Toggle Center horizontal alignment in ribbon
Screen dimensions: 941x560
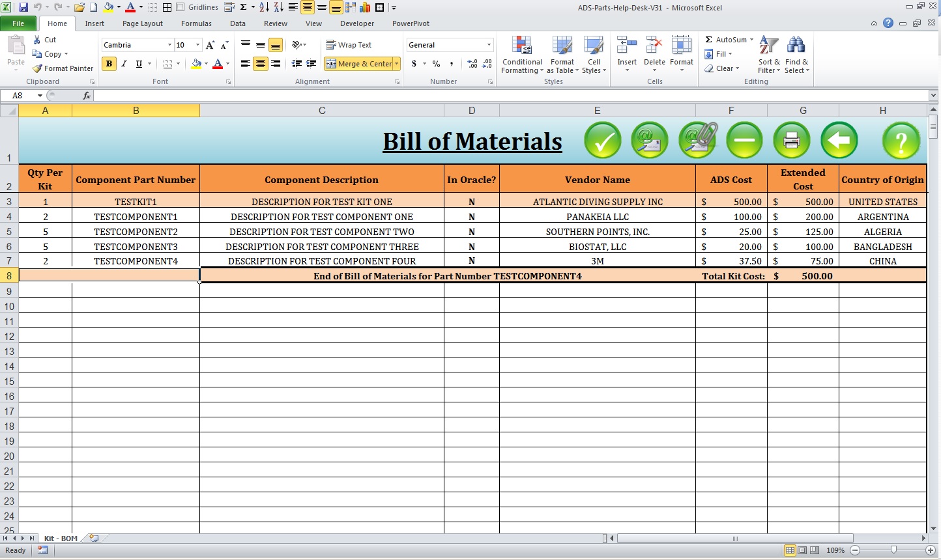pyautogui.click(x=261, y=64)
